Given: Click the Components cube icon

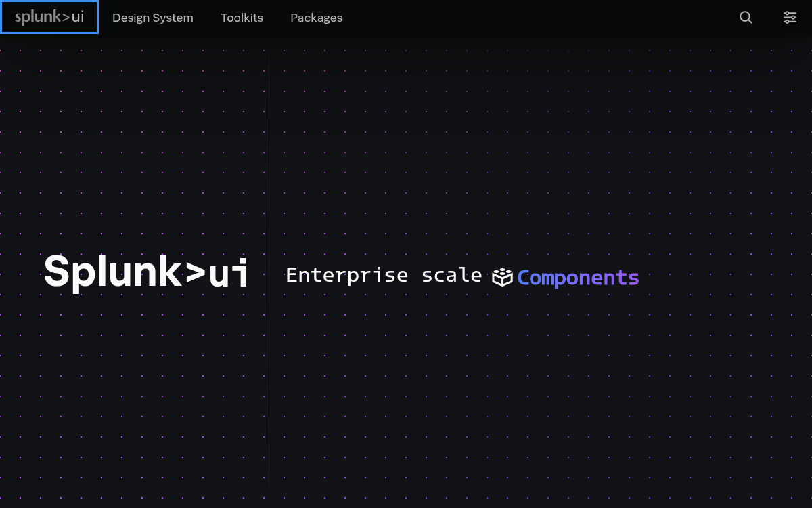Looking at the screenshot, I should pos(502,278).
